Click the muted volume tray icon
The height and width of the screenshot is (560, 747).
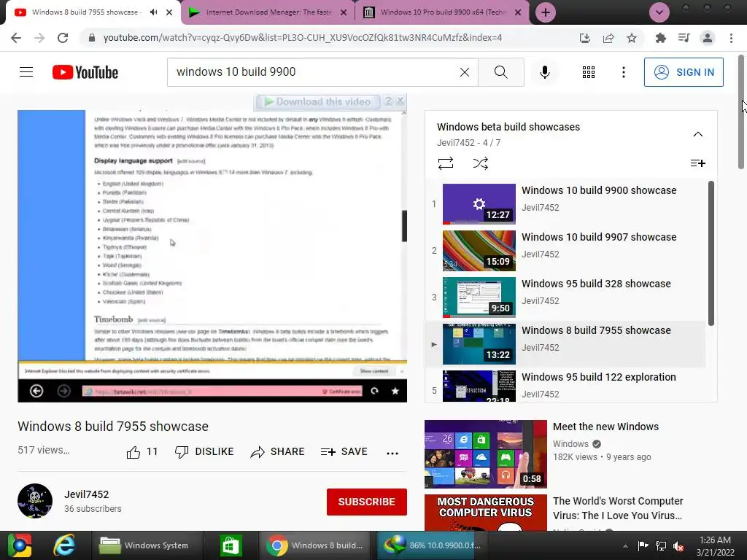coord(678,545)
